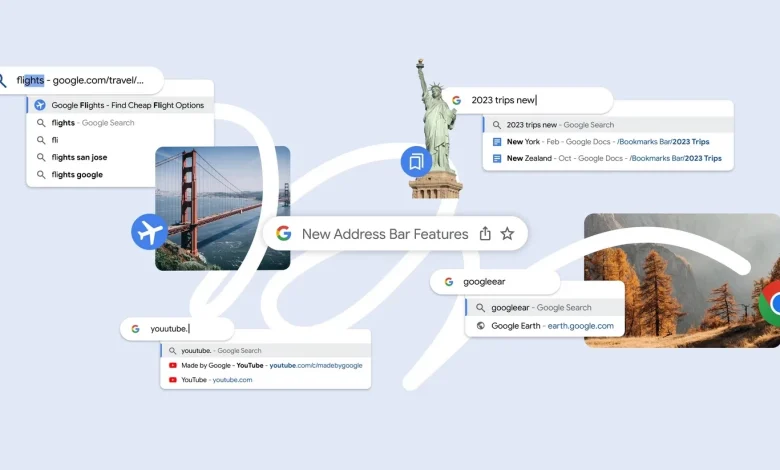Screen dimensions: 780x470
Task: Click the Chrome logo at the right edge
Action: point(770,303)
